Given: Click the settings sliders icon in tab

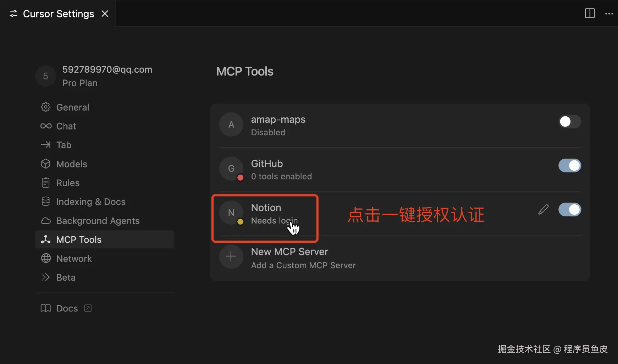Looking at the screenshot, I should pos(13,13).
